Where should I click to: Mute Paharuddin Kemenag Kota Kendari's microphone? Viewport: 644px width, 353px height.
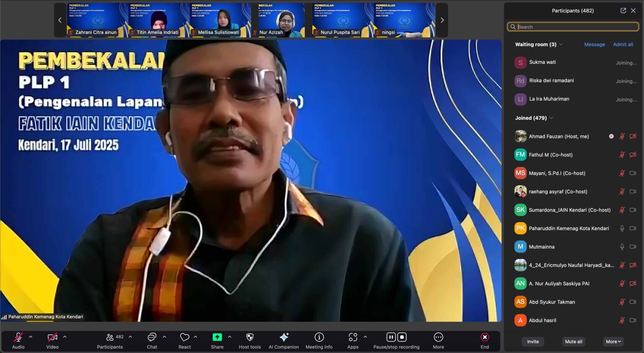tap(622, 228)
